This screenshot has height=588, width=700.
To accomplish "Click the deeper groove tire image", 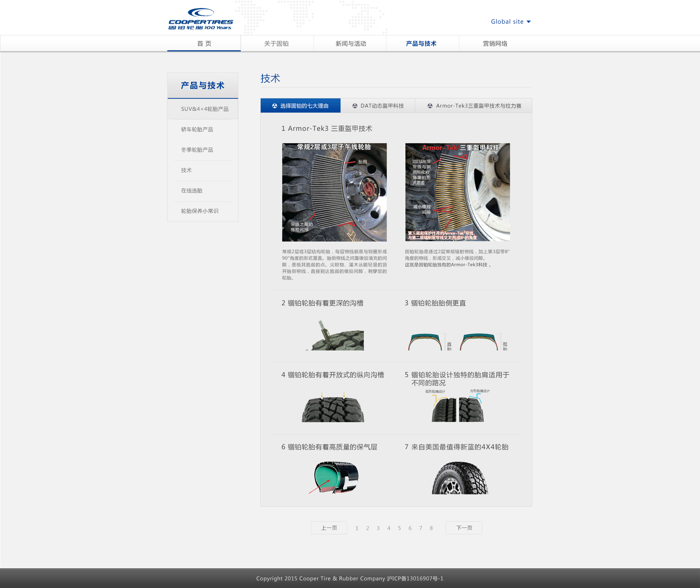I will point(335,335).
